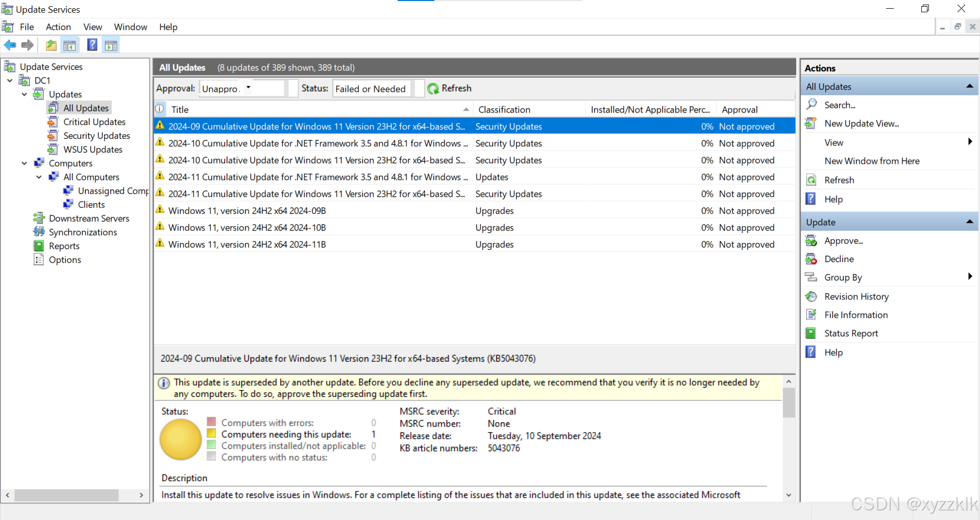Click the details pane scroll down arrow

pyautogui.click(x=789, y=495)
